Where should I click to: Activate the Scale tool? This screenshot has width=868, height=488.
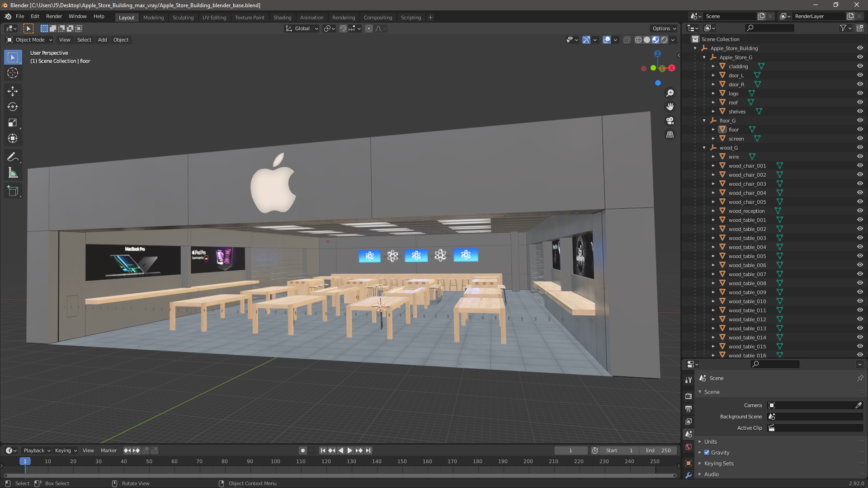(13, 123)
